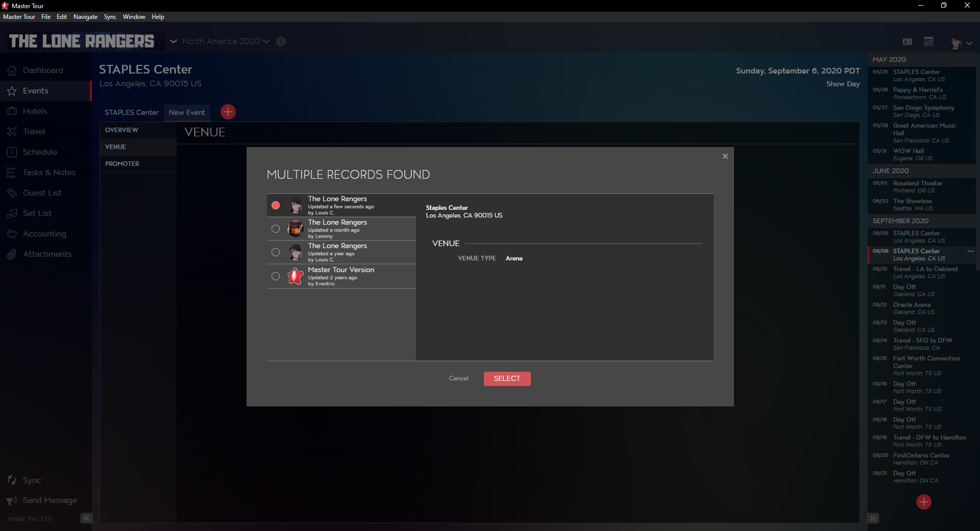Screen dimensions: 980x531
Task: Click the Schedule clock icon
Action: coord(12,152)
